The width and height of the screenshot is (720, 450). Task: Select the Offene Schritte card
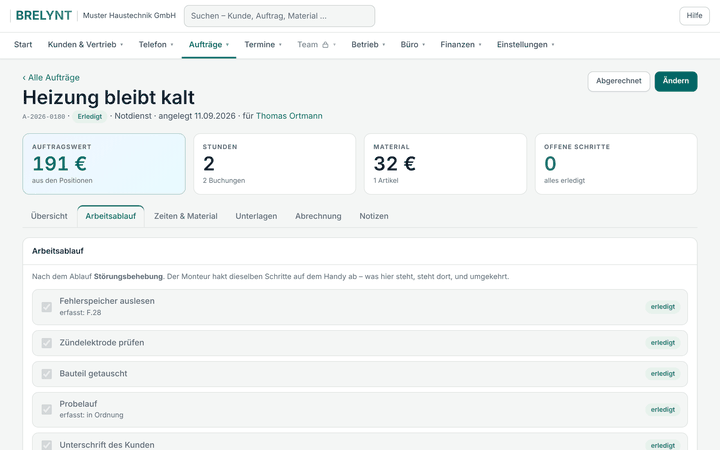pyautogui.click(x=616, y=164)
